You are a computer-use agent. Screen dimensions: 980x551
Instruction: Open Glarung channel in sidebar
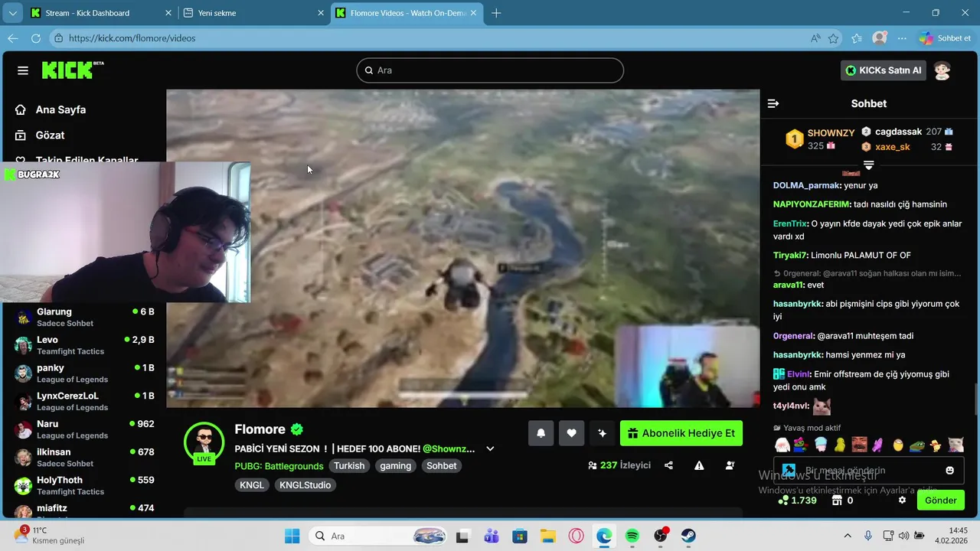click(x=84, y=317)
